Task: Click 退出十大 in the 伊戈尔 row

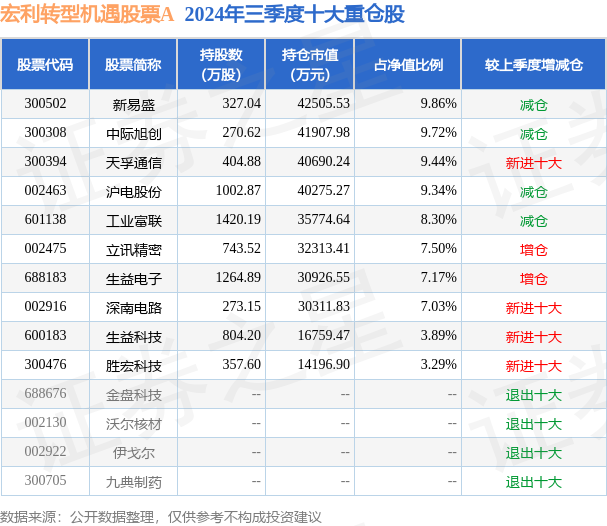Action: click(x=533, y=453)
